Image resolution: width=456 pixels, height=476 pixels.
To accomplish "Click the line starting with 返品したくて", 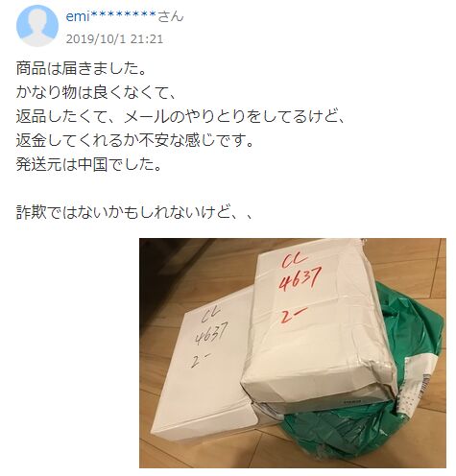I will point(180,116).
